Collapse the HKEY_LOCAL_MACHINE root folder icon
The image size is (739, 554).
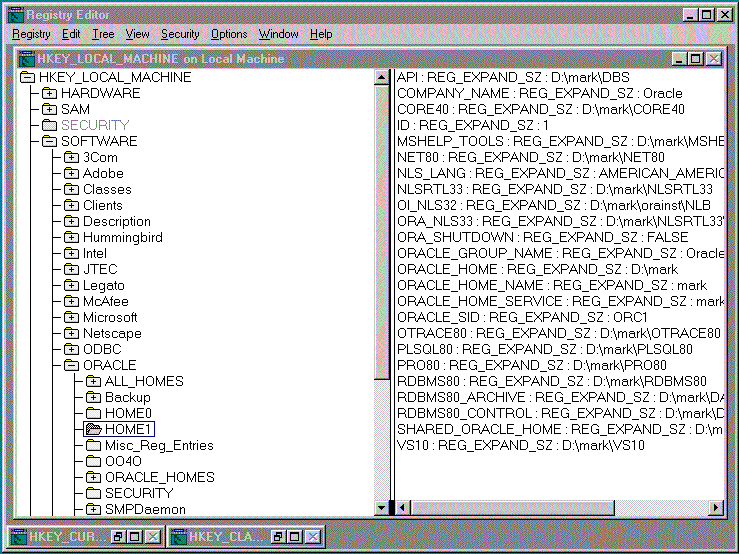27,77
